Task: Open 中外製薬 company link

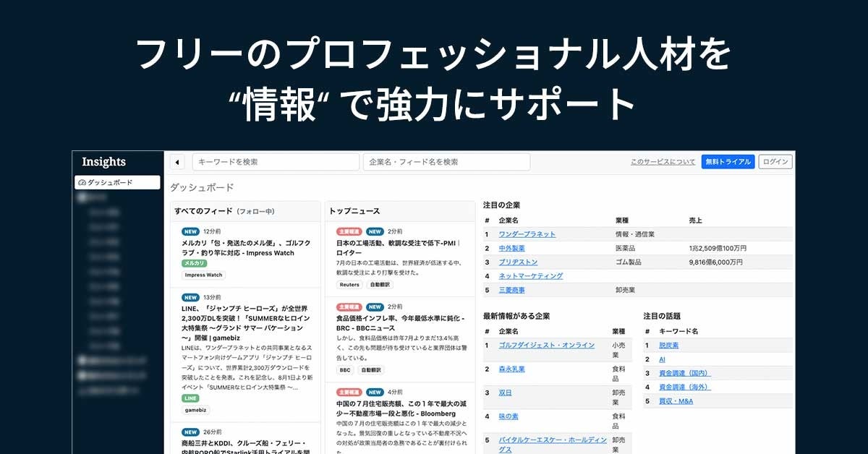Action: click(x=512, y=248)
